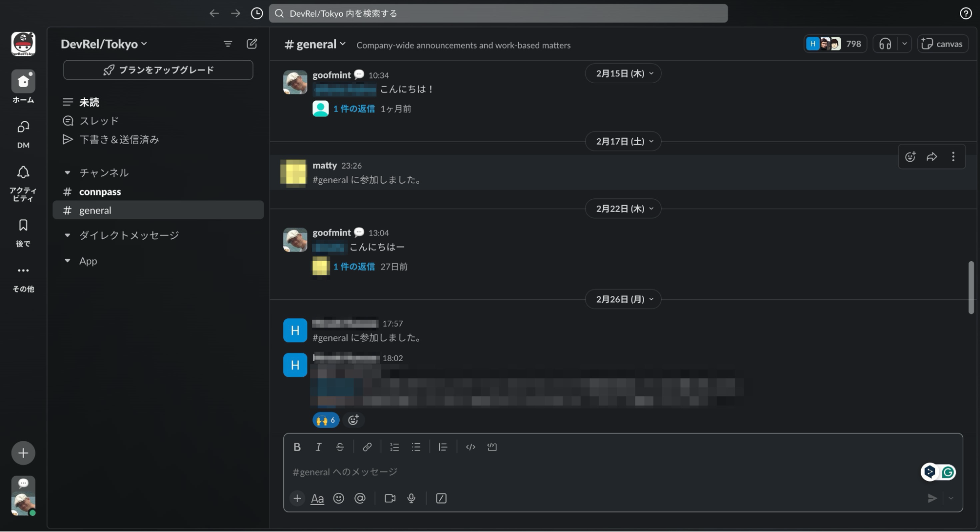Viewport: 980px width, 532px height.
Task: Open the アクティビティ bell icon
Action: point(23,172)
